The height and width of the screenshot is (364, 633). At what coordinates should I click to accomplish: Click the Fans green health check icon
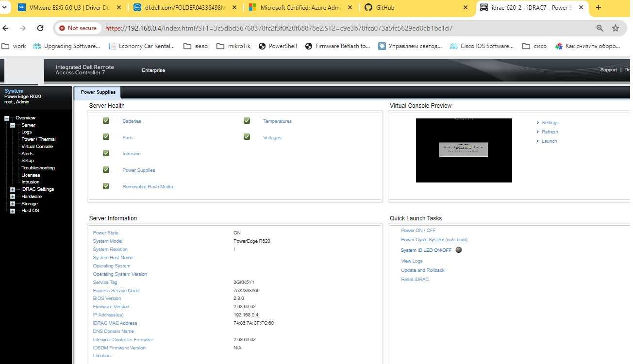(106, 137)
